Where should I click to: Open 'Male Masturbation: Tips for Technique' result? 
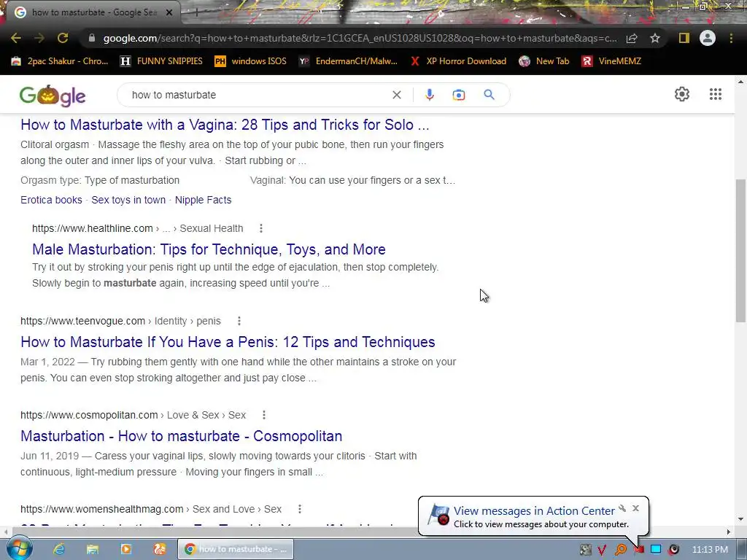coord(209,249)
